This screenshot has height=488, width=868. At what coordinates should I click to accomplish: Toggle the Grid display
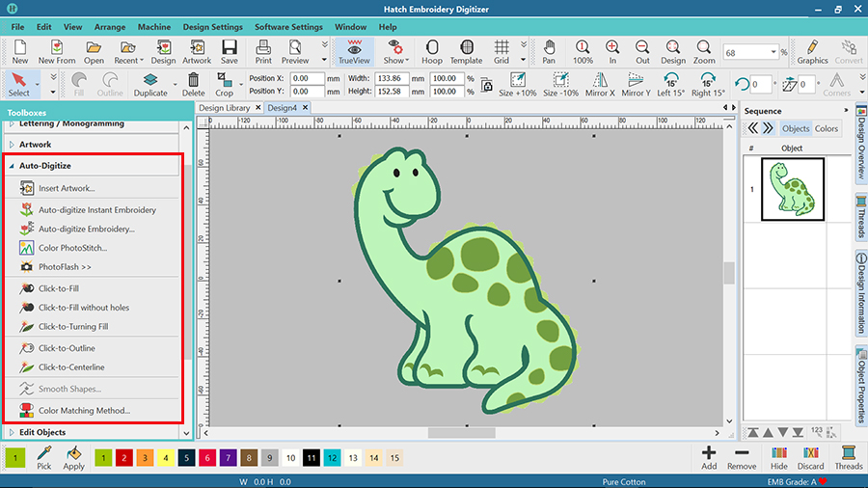pyautogui.click(x=502, y=51)
